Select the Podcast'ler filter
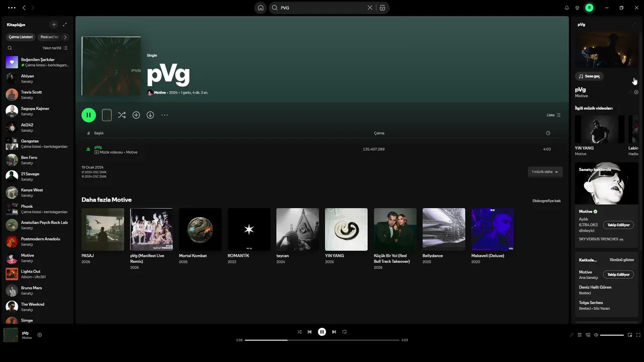644x362 pixels. [49, 37]
